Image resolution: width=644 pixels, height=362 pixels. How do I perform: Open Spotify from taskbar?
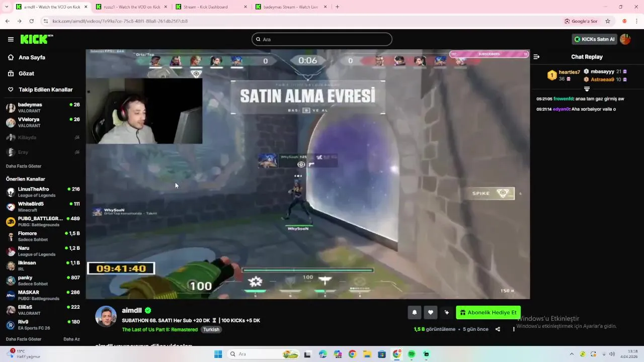[x=412, y=354]
